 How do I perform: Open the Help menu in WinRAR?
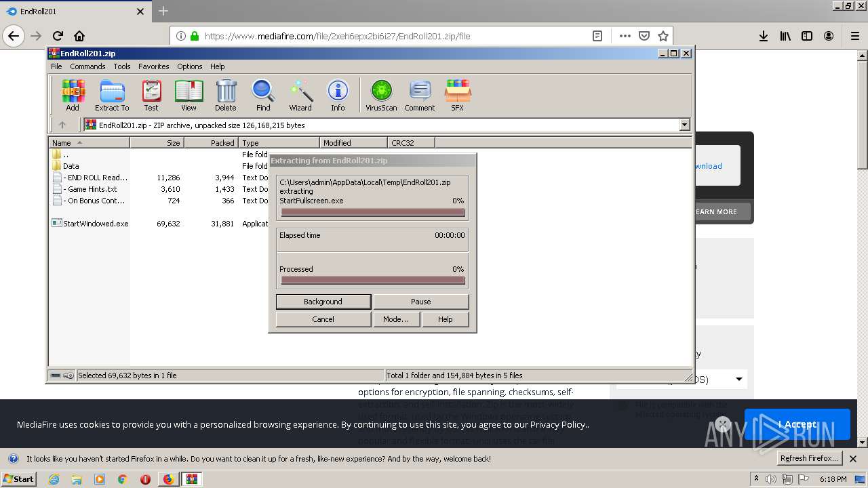click(218, 66)
